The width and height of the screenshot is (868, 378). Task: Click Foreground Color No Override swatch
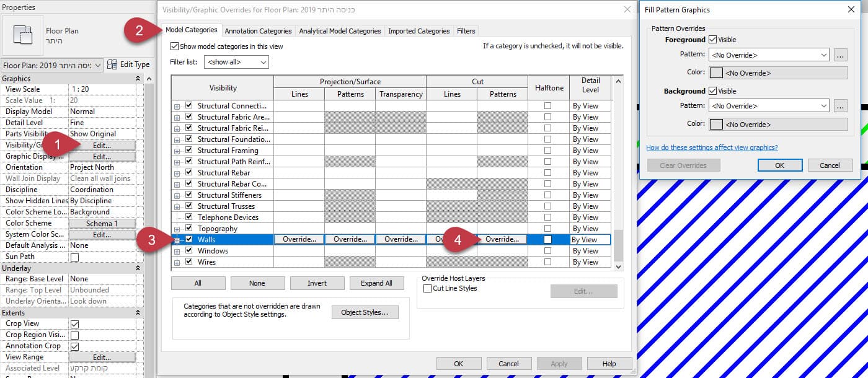coord(778,73)
